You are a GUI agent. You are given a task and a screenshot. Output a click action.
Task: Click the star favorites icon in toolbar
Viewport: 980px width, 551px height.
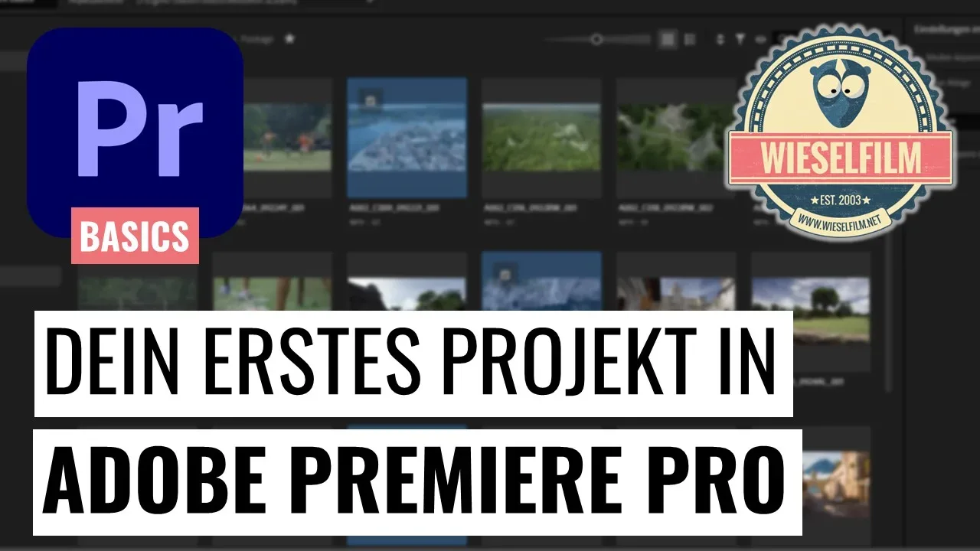[x=289, y=38]
